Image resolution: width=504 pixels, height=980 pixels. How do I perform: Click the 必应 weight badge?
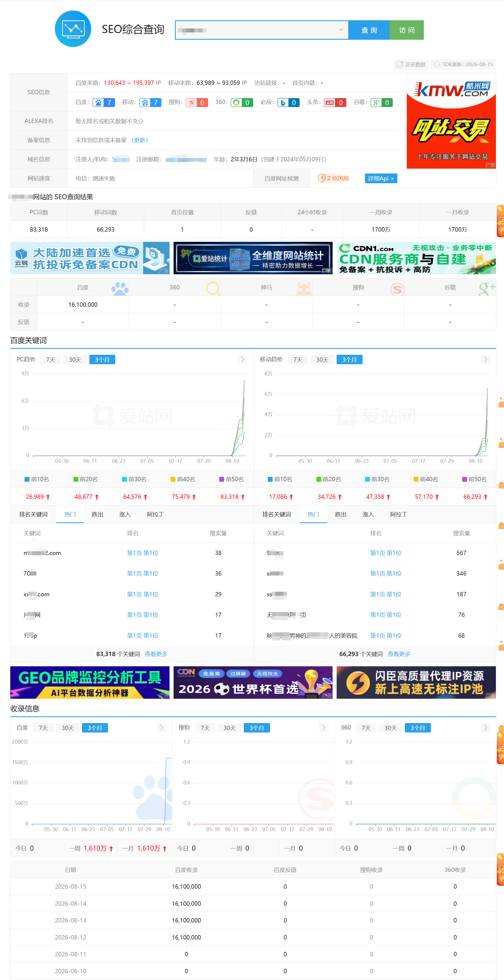coord(289,102)
